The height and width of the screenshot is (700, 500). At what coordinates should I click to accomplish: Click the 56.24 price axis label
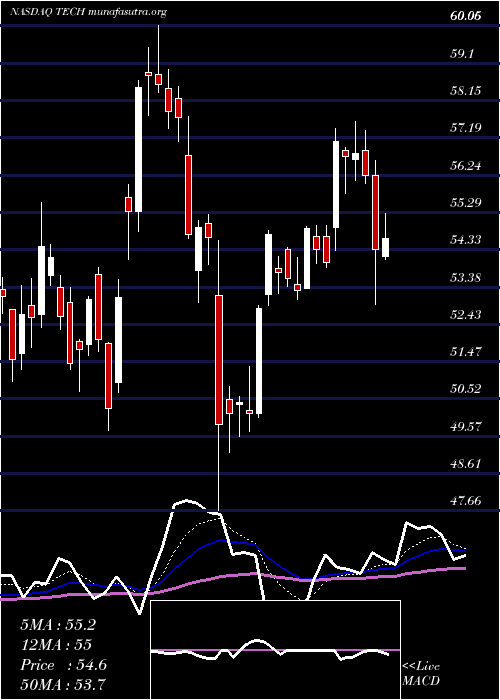[466, 166]
